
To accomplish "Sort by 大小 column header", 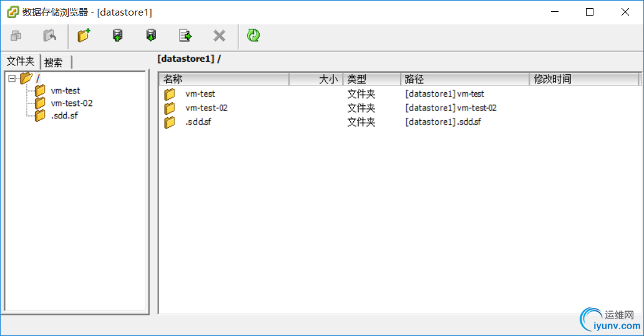I will [316, 79].
